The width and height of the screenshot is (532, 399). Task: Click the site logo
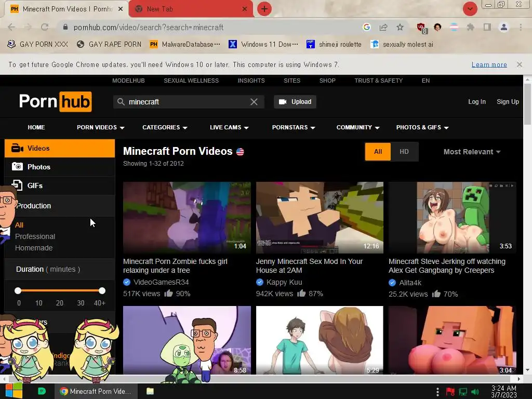pos(55,101)
